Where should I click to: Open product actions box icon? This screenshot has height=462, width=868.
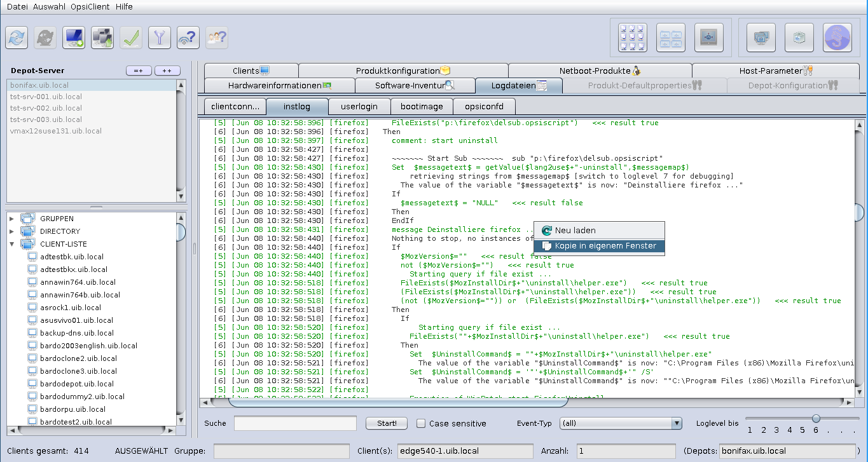coord(799,38)
